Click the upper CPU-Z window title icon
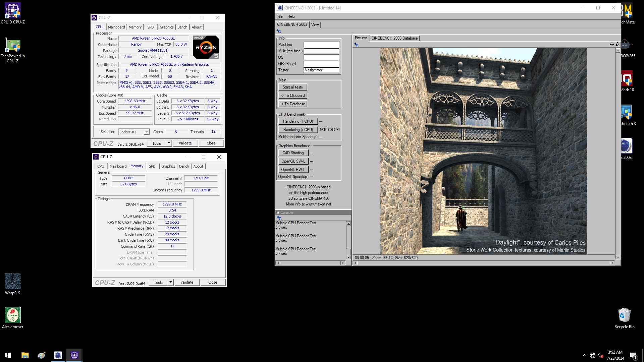The width and height of the screenshot is (644, 362). tap(94, 18)
